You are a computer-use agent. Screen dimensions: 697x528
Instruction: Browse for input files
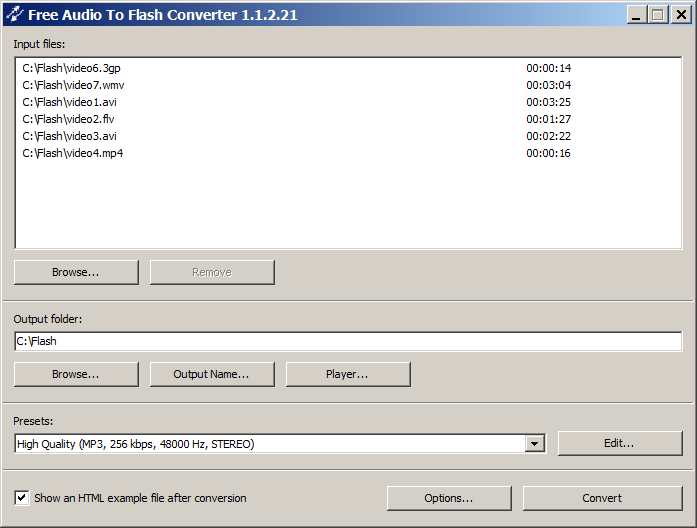(x=76, y=272)
